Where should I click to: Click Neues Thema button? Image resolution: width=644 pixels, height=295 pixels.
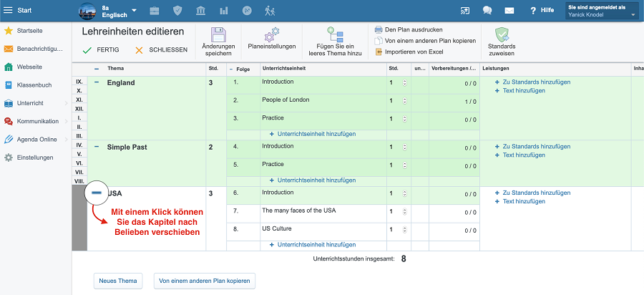pos(118,281)
